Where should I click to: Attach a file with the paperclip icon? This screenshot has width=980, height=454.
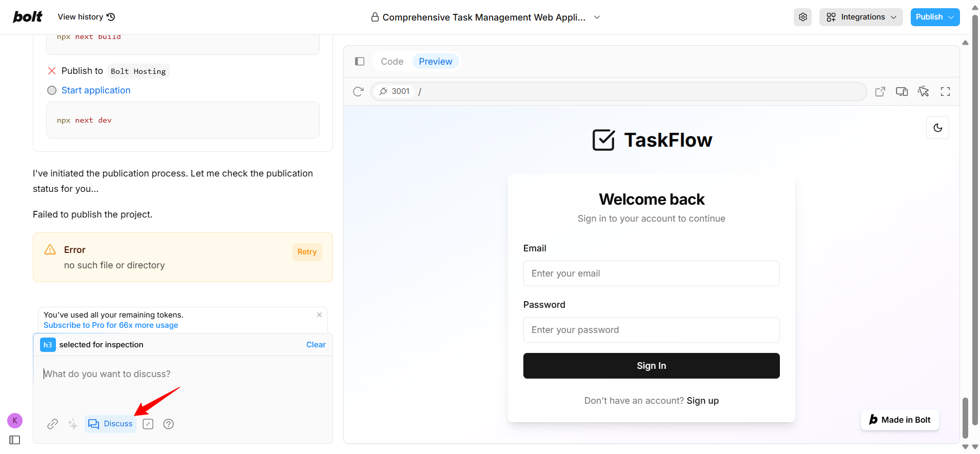click(x=52, y=424)
